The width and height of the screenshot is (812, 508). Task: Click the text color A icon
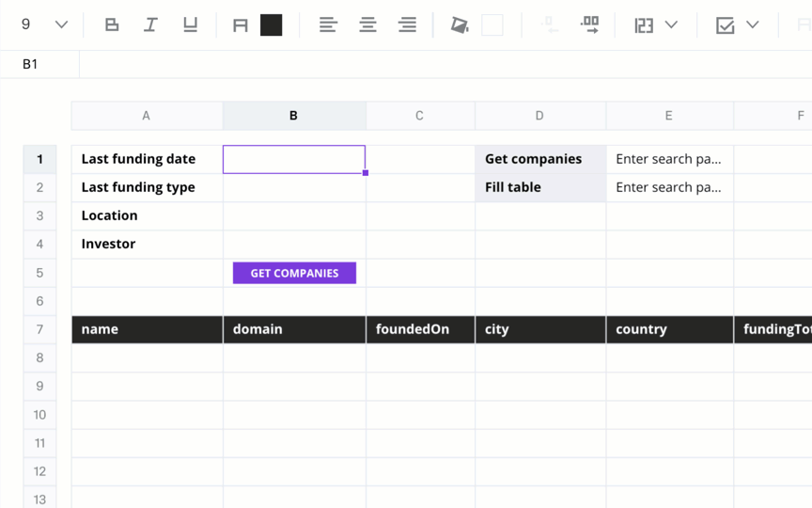click(x=241, y=24)
